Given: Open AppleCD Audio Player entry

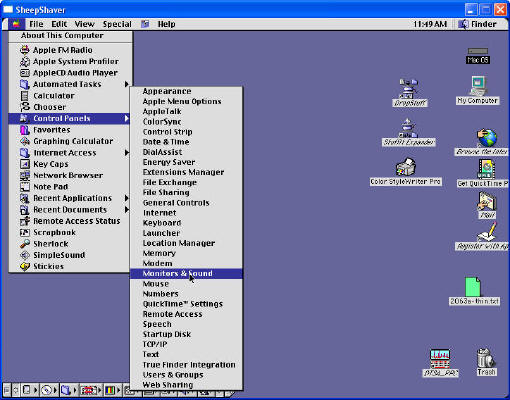Looking at the screenshot, I should coord(69,73).
